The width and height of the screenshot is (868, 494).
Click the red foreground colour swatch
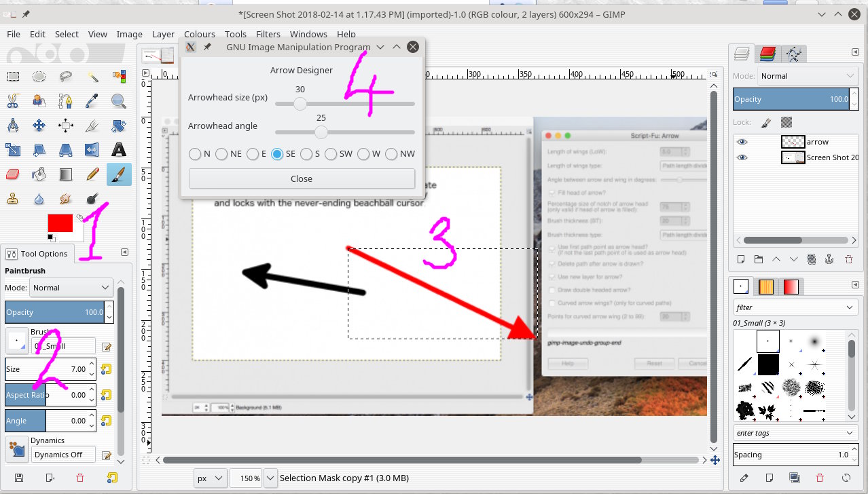click(x=60, y=223)
